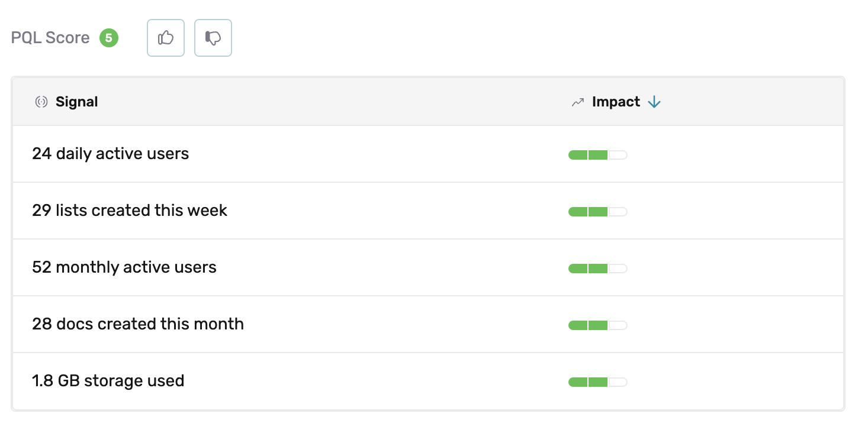Select the 24 daily active users row
868x446 pixels.
tap(111, 154)
